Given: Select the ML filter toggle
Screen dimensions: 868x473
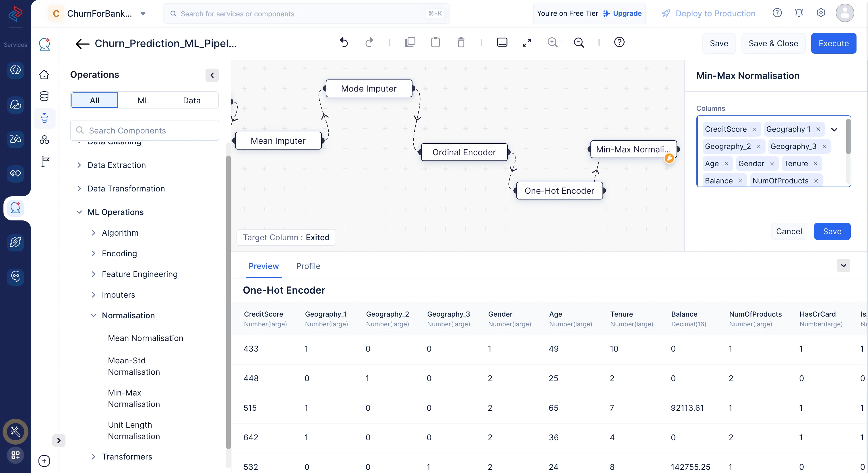Looking at the screenshot, I should 143,100.
